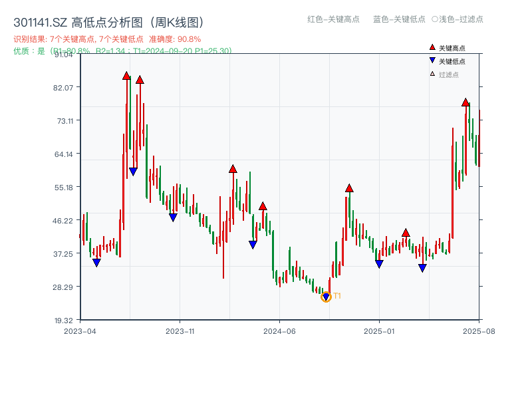Click the red key-high triangle near 2024-06

tap(263, 205)
